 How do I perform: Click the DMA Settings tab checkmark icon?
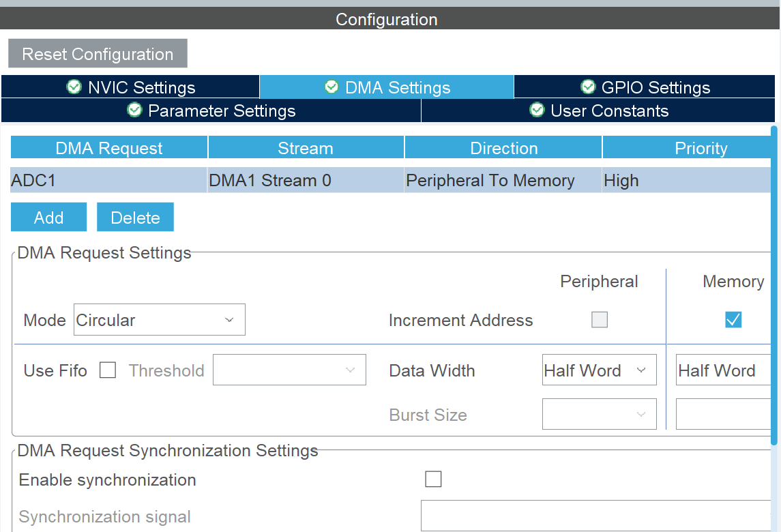click(331, 87)
